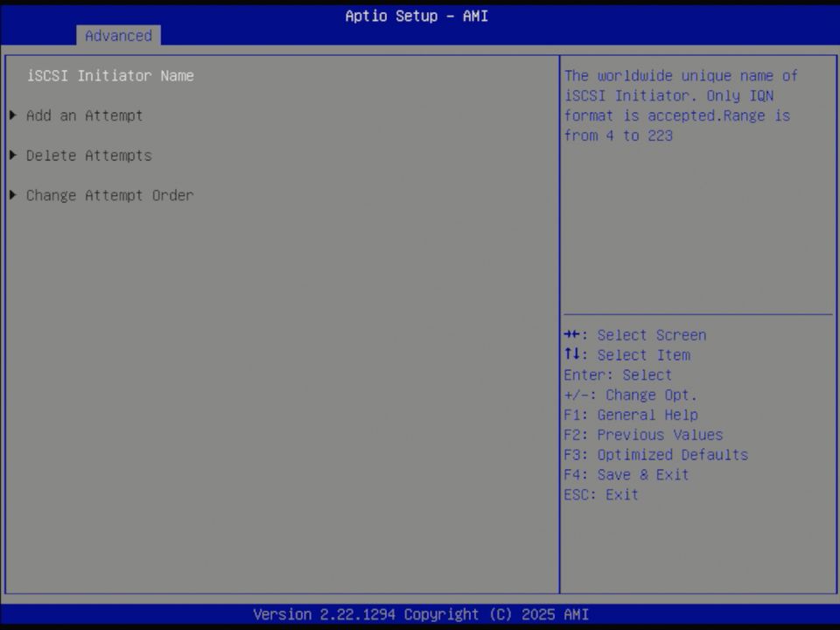The width and height of the screenshot is (840, 630).
Task: Expand the Change Attempt Order submenu
Action: click(x=110, y=195)
